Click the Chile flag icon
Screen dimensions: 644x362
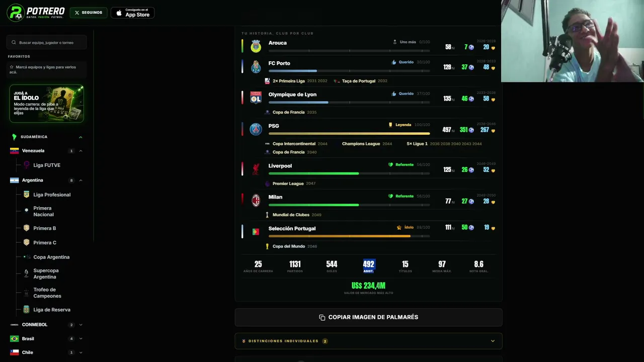click(14, 352)
